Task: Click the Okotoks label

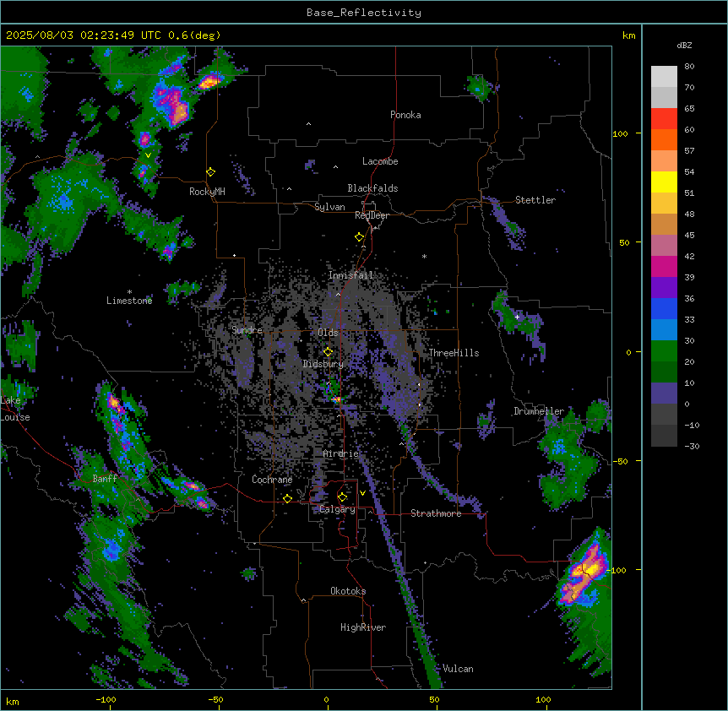Action: [x=348, y=591]
